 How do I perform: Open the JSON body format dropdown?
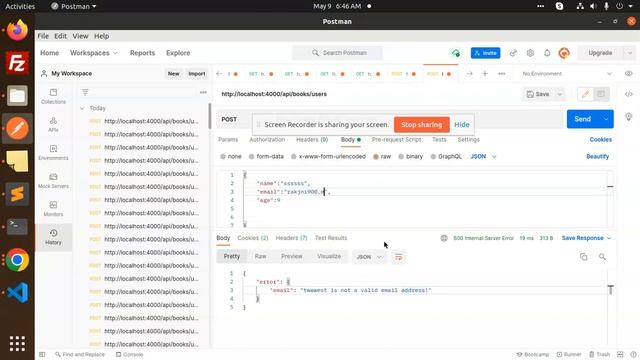483,156
